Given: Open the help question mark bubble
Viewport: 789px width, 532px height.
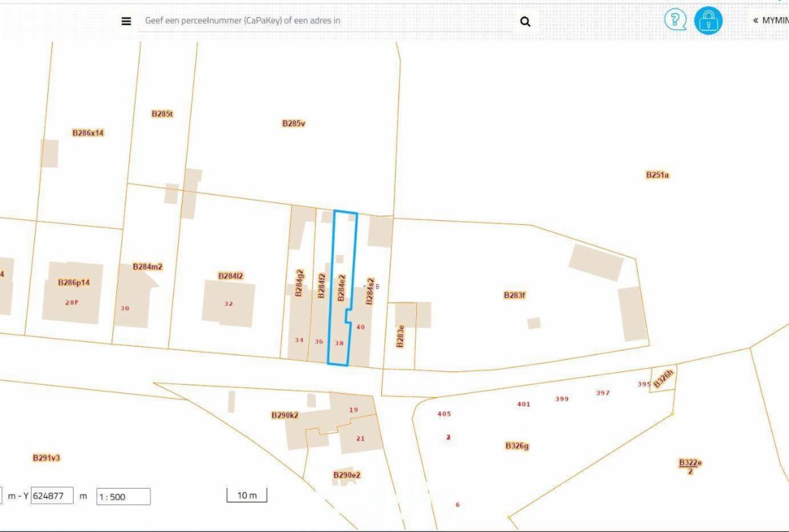Looking at the screenshot, I should tap(675, 20).
